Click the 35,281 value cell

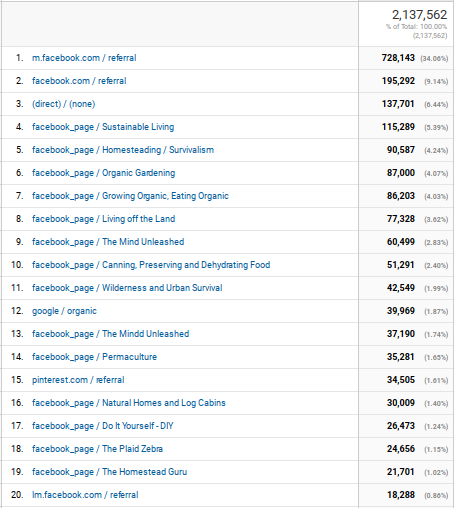[401, 357]
